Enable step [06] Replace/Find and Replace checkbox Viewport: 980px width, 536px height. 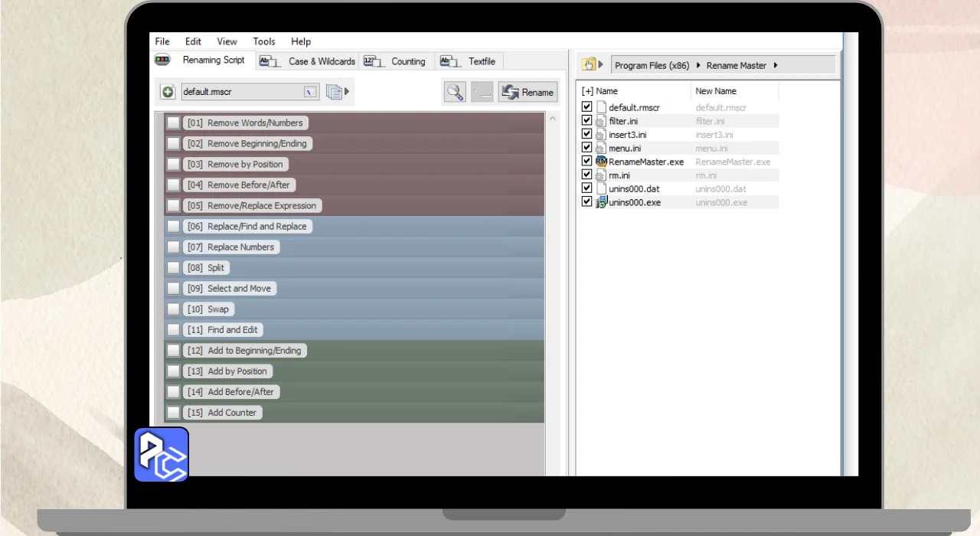(174, 227)
